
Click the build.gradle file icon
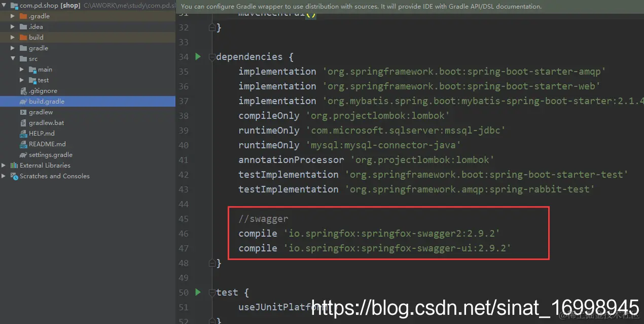coord(23,102)
